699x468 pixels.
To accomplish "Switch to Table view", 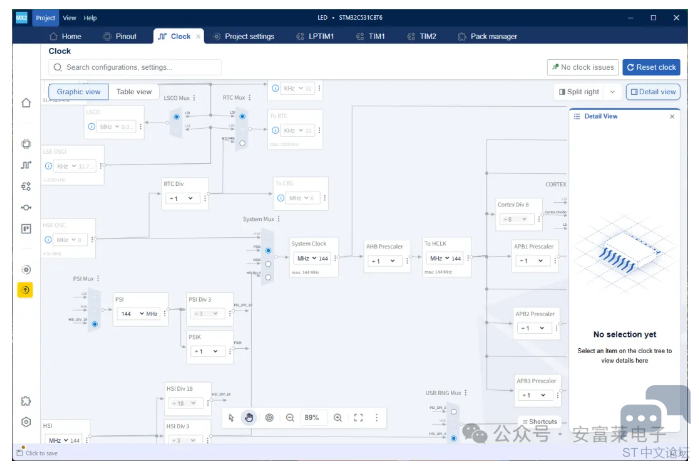I will click(134, 92).
